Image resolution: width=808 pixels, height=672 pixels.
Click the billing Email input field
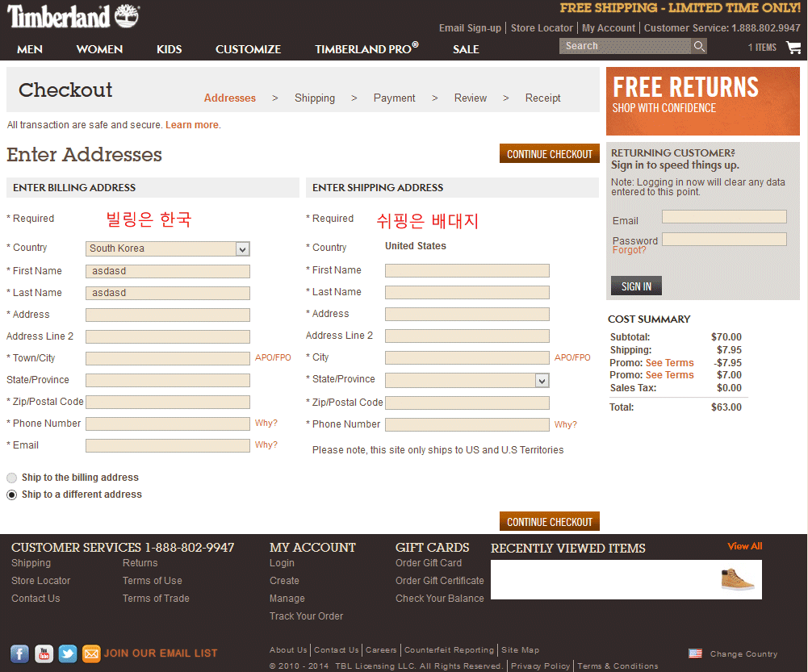[167, 445]
